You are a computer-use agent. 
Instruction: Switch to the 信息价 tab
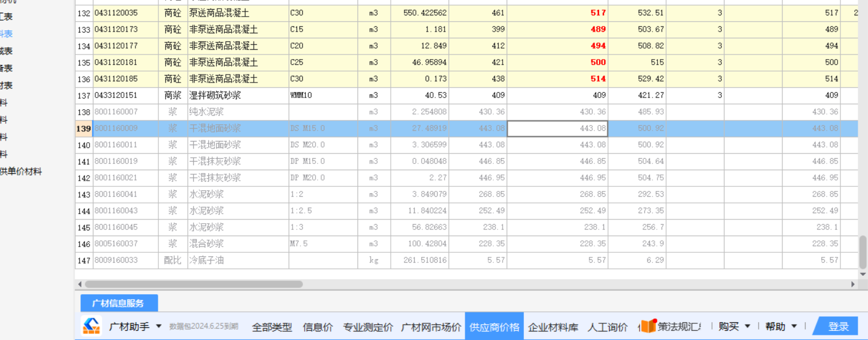click(318, 327)
